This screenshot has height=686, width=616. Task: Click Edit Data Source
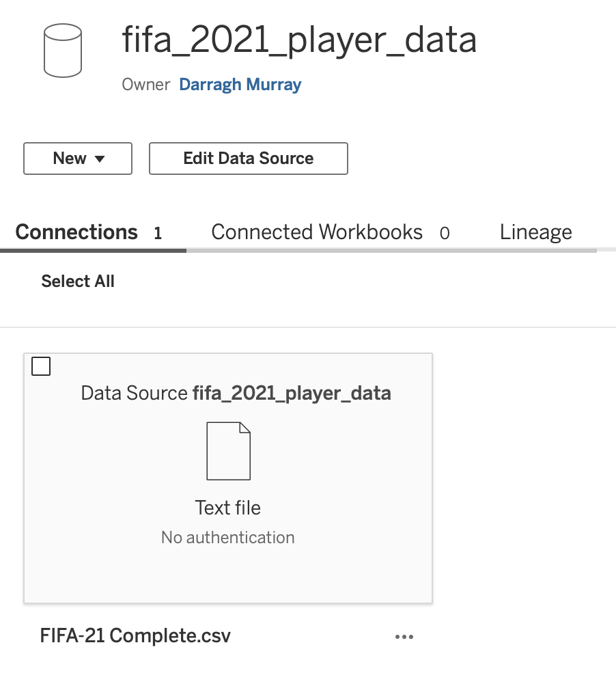coord(248,158)
